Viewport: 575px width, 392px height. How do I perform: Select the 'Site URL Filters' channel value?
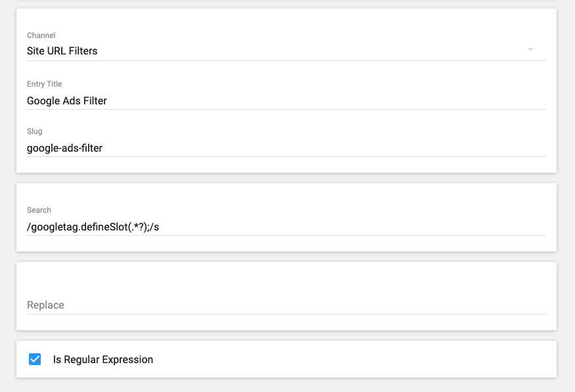(62, 51)
